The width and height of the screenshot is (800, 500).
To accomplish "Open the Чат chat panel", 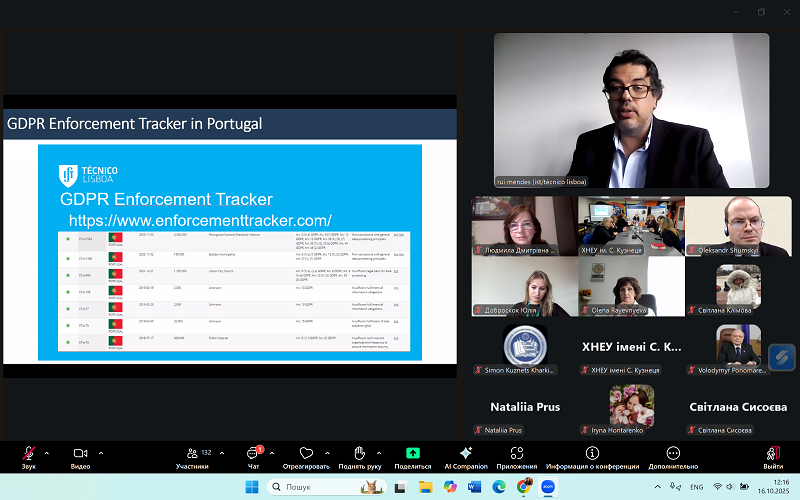I will (x=253, y=455).
